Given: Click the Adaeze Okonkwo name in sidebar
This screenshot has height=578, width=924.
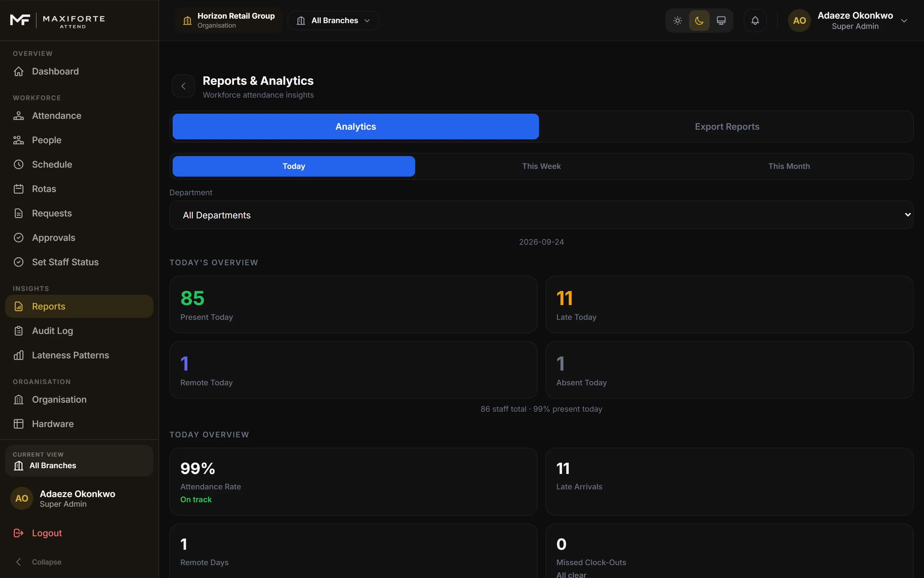Looking at the screenshot, I should (78, 494).
